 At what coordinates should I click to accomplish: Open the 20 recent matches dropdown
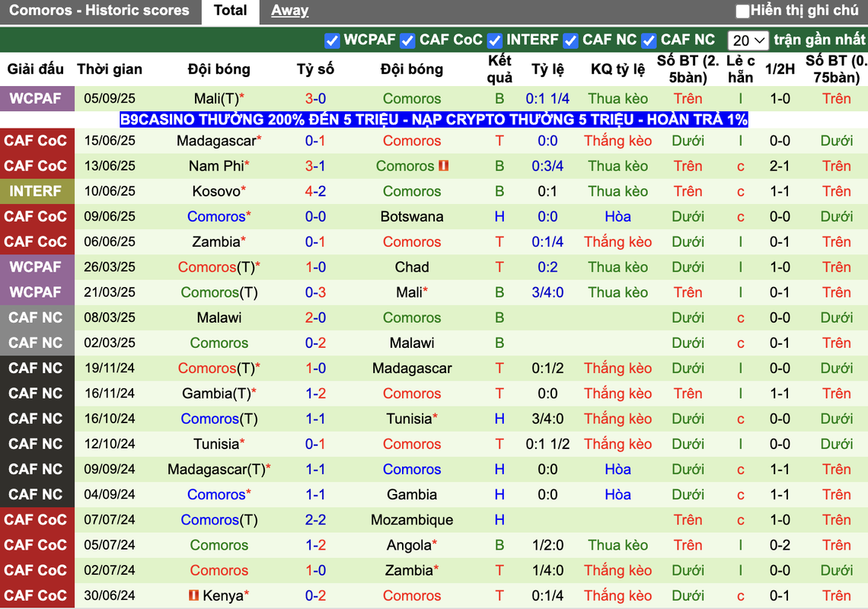click(748, 40)
